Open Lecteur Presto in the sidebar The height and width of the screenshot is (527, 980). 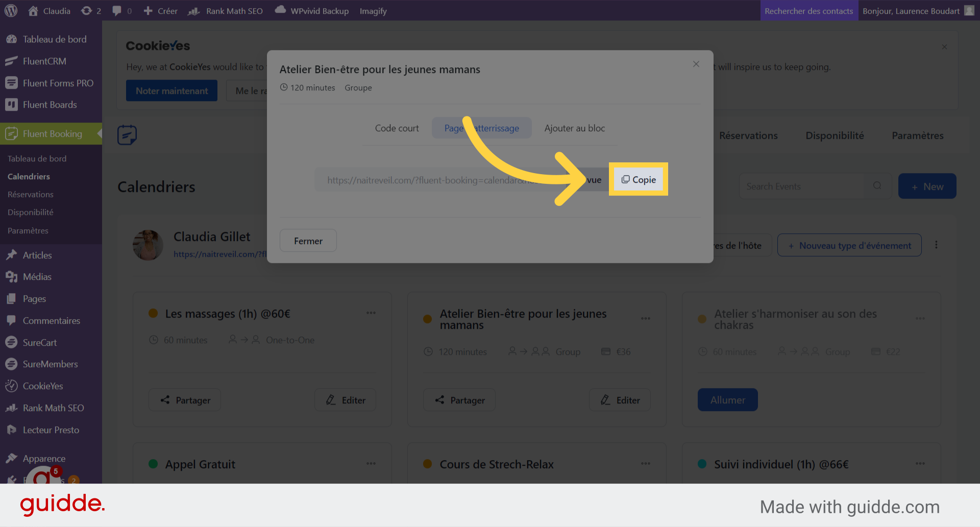(51, 430)
